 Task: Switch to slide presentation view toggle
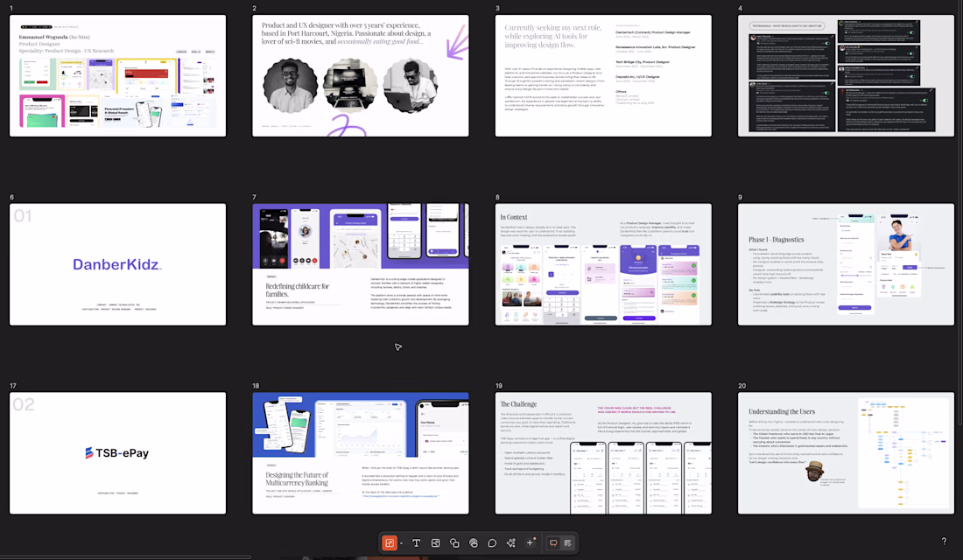(x=553, y=543)
